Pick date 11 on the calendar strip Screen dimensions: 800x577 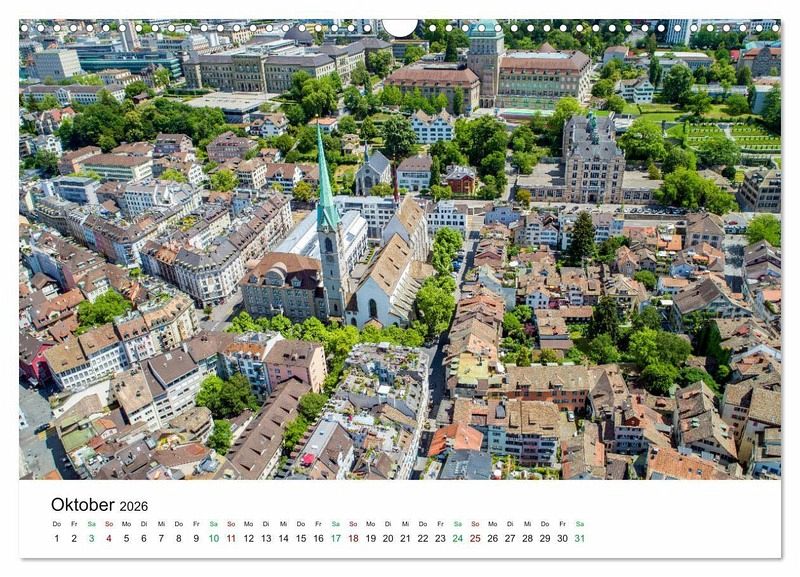231,538
